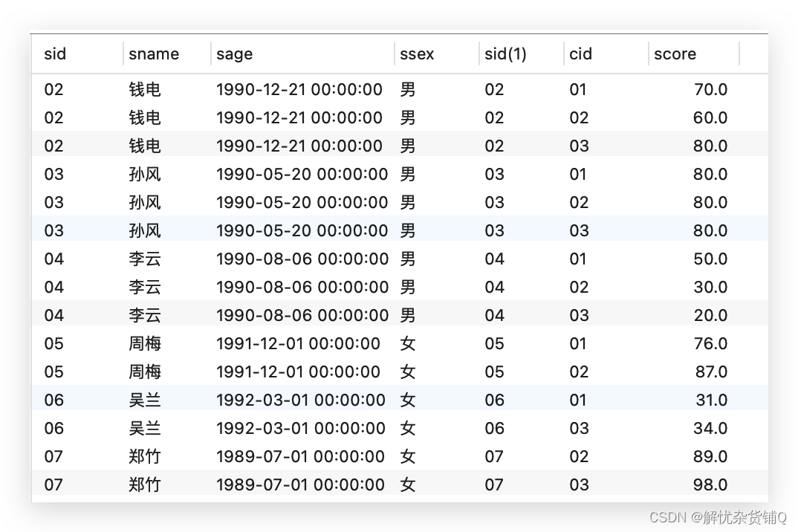This screenshot has height=532, width=798.
Task: Click 女 in the row scoring 98.0
Action: pyautogui.click(x=408, y=484)
